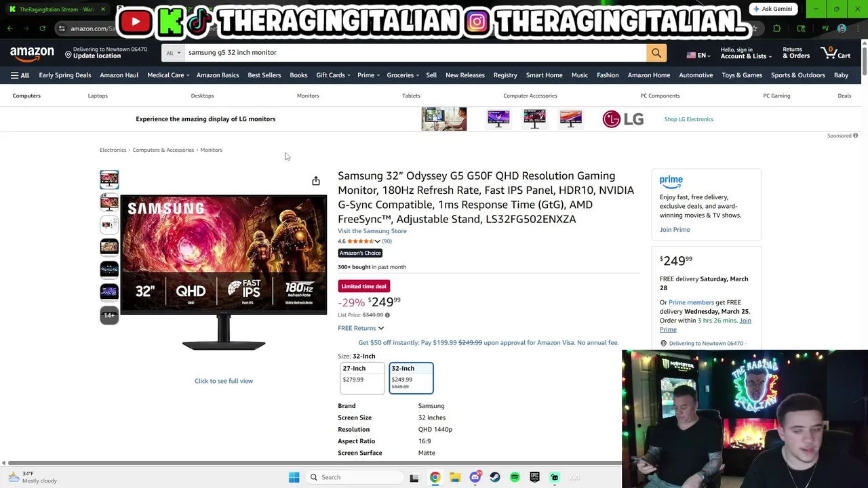868x488 pixels.
Task: Click the Chrome profile avatar
Action: tap(842, 28)
